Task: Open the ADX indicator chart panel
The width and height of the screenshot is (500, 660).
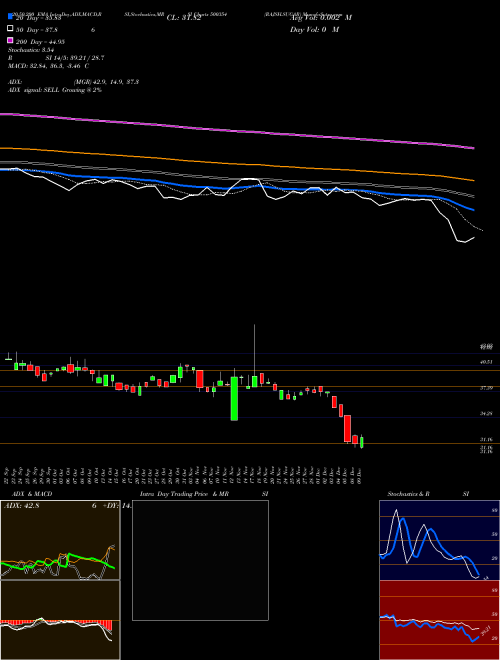Action: coord(60,540)
